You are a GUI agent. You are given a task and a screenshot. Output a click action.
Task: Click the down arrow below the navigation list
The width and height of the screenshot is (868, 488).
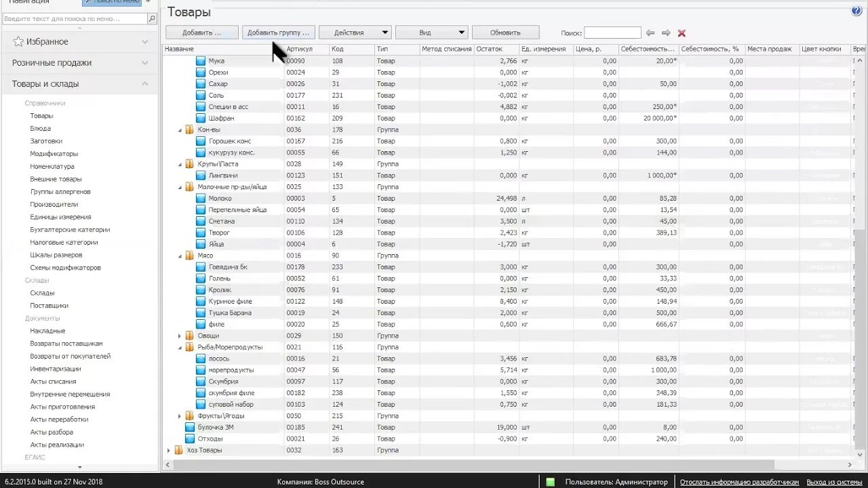79,467
